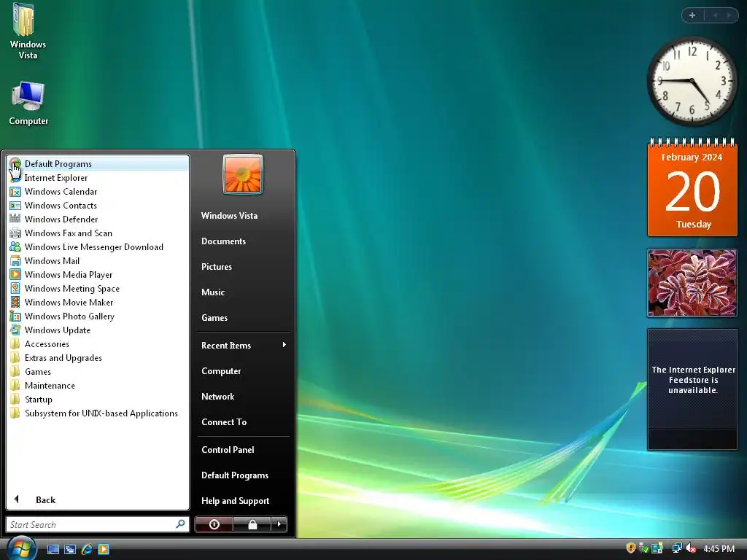
Task: Open the shutdown options arrow menu
Action: click(279, 524)
